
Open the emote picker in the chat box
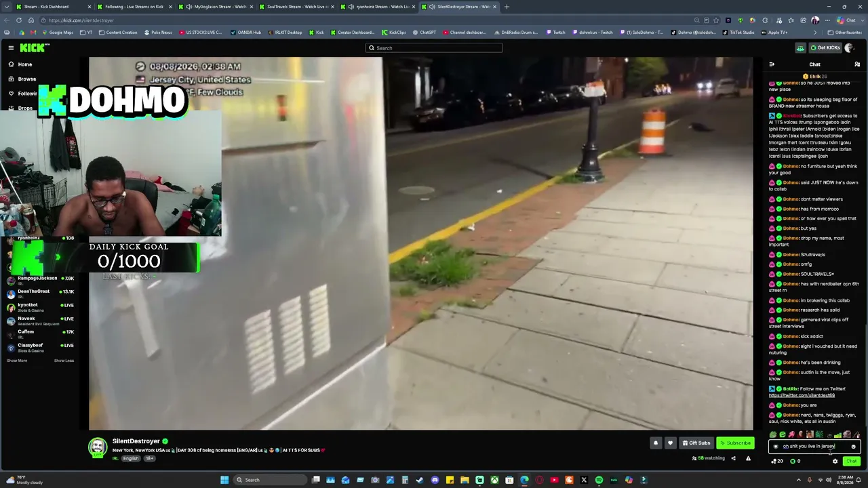click(854, 447)
